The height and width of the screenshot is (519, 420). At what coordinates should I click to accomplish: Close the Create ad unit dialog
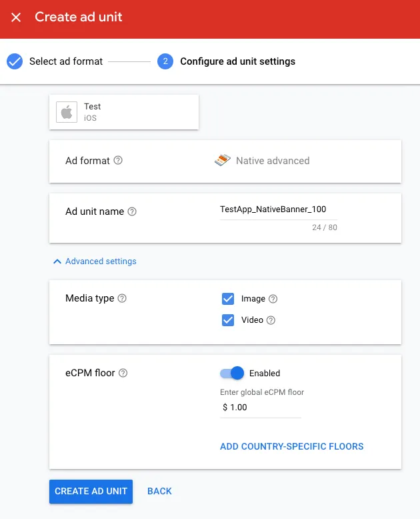[16, 17]
